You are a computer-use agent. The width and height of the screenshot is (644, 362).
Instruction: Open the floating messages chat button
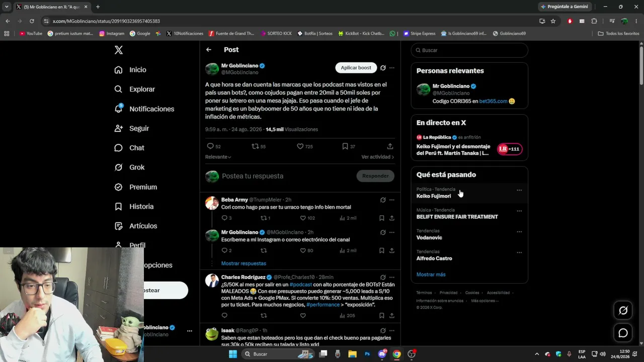pyautogui.click(x=623, y=333)
